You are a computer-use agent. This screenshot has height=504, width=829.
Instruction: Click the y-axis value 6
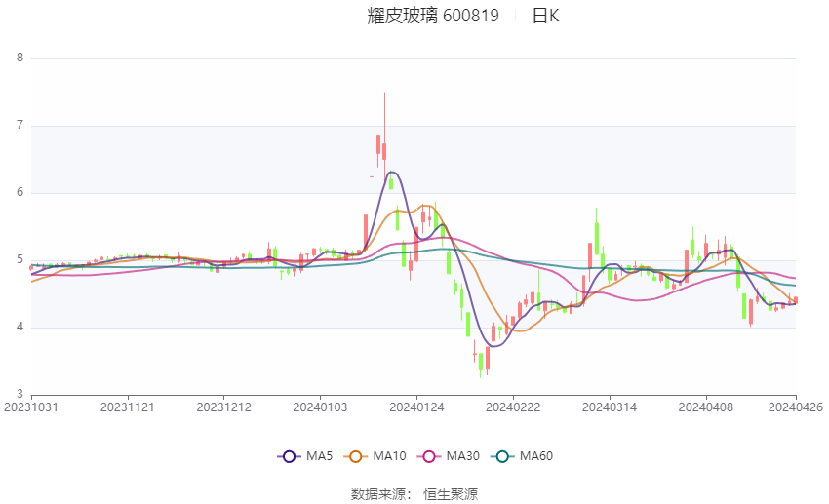coord(20,192)
